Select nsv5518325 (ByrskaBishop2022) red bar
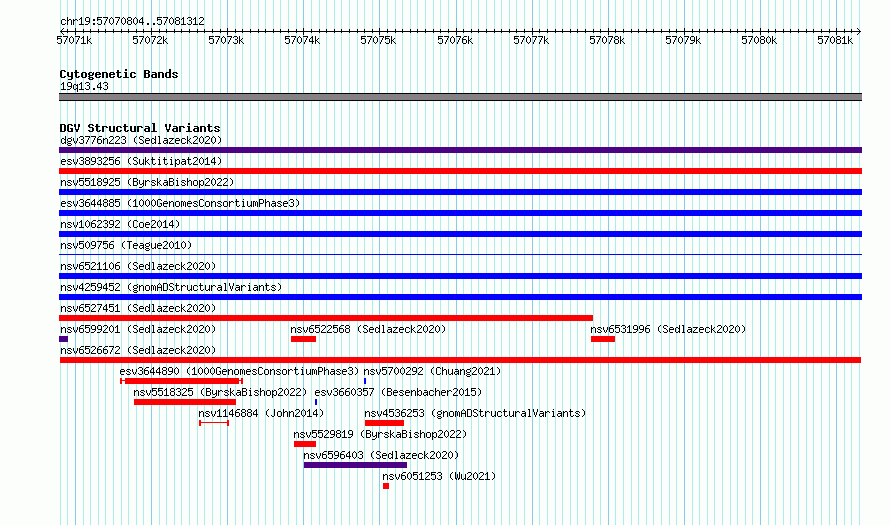 (x=185, y=402)
